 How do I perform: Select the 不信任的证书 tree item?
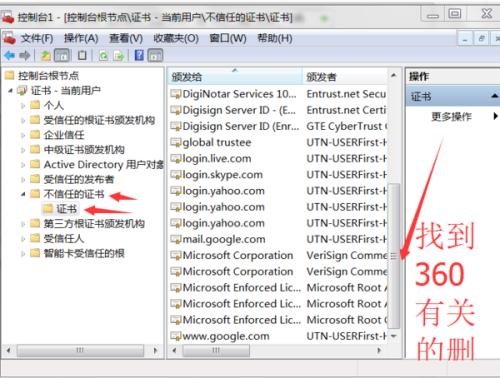coord(74,194)
